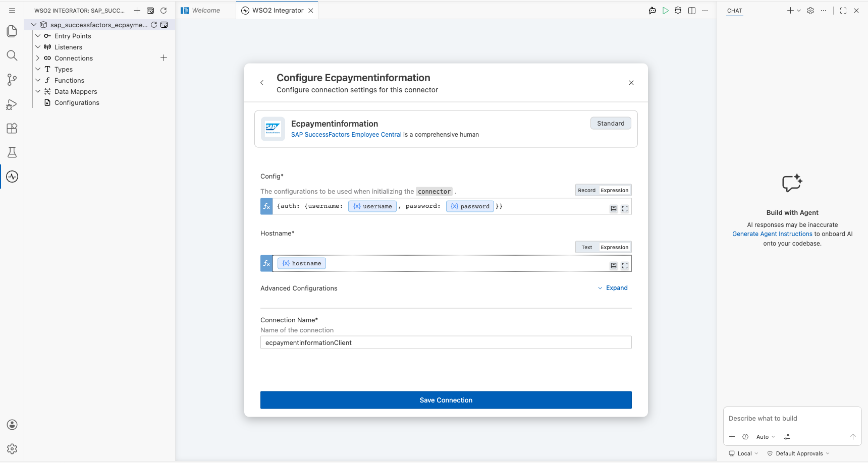Add a new connection with plus icon
Viewport: 868px width, 463px height.
[164, 58]
